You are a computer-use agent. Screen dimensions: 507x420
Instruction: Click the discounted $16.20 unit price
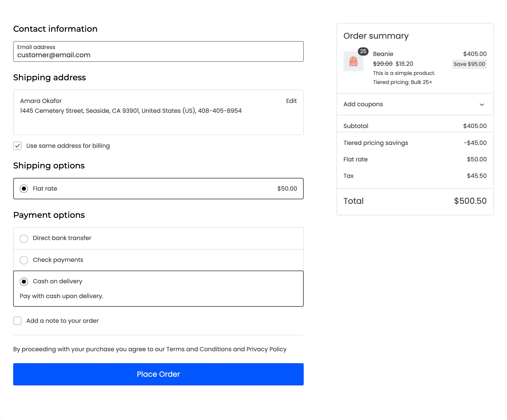[x=404, y=64]
